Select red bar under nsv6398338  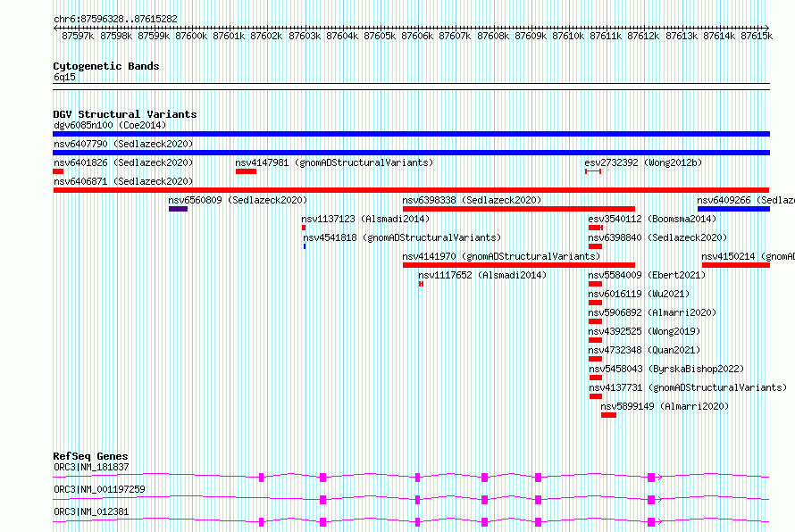(x=519, y=209)
